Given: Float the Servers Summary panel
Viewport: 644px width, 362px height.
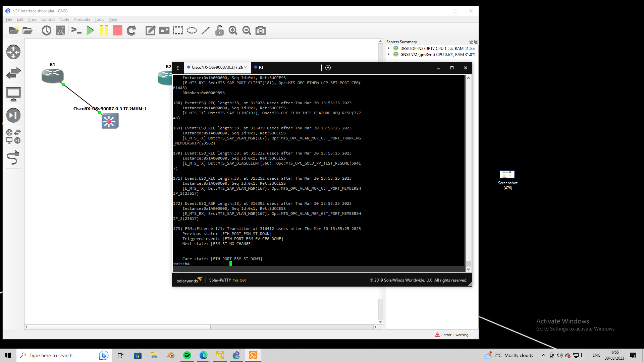Looking at the screenshot, I should pyautogui.click(x=472, y=42).
